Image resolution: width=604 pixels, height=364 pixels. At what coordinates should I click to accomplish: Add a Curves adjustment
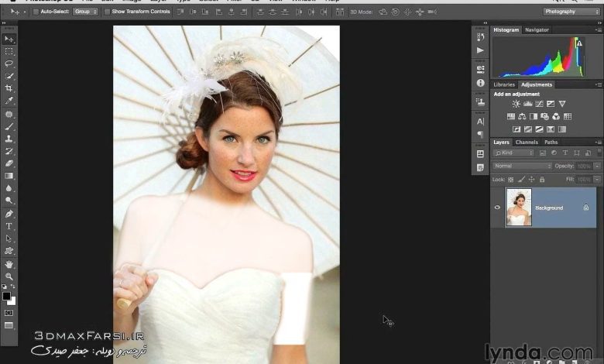tap(539, 104)
